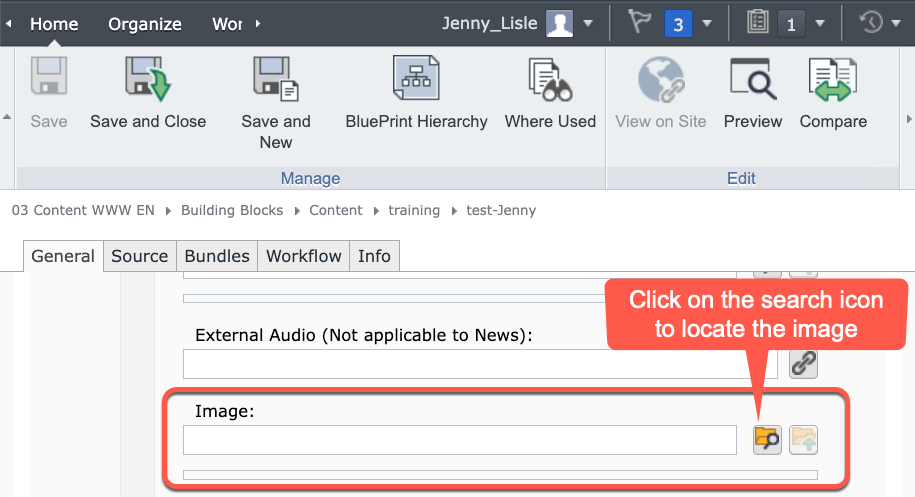
Task: Click the Save and Close icon
Action: click(148, 79)
